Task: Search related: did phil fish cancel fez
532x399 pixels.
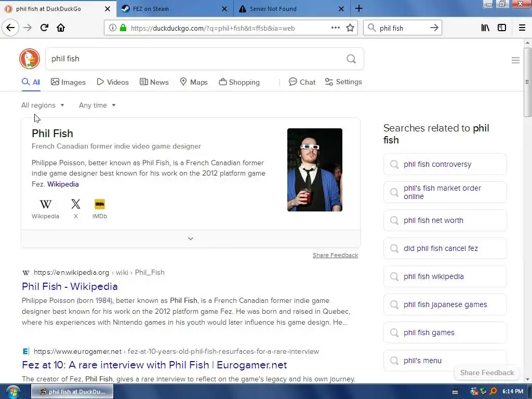Action: pyautogui.click(x=445, y=248)
